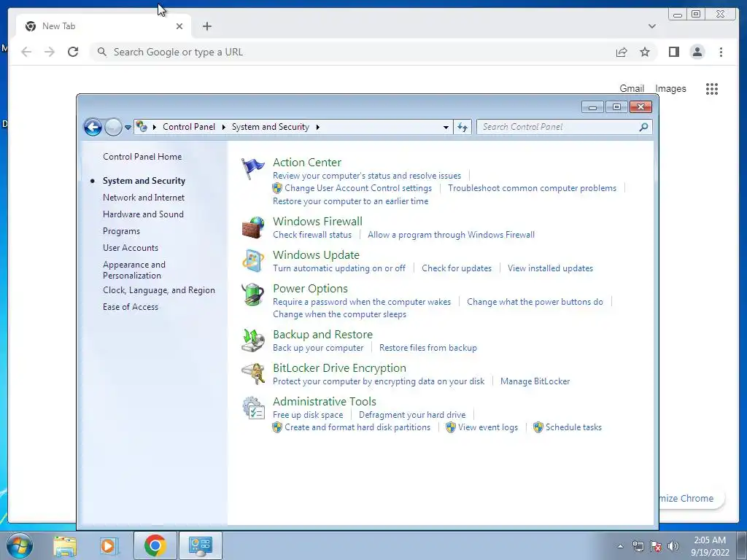747x560 pixels.
Task: Click the volume speaker tray icon
Action: tap(673, 546)
